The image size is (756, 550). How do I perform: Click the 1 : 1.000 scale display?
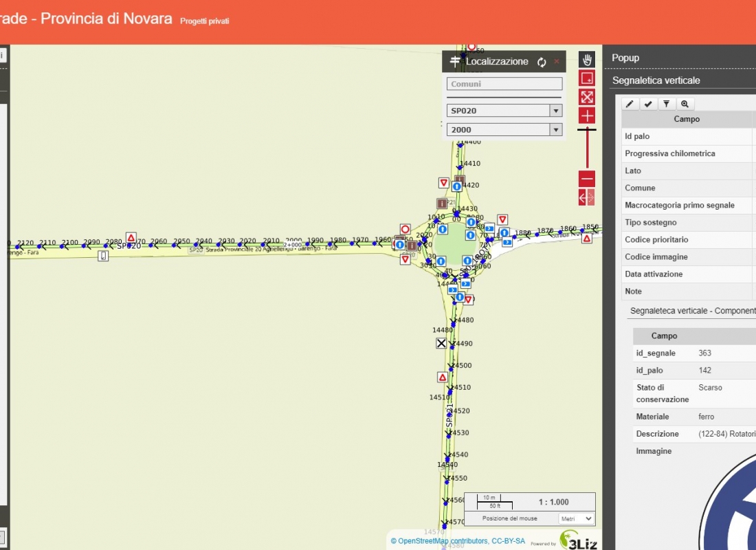pos(553,503)
